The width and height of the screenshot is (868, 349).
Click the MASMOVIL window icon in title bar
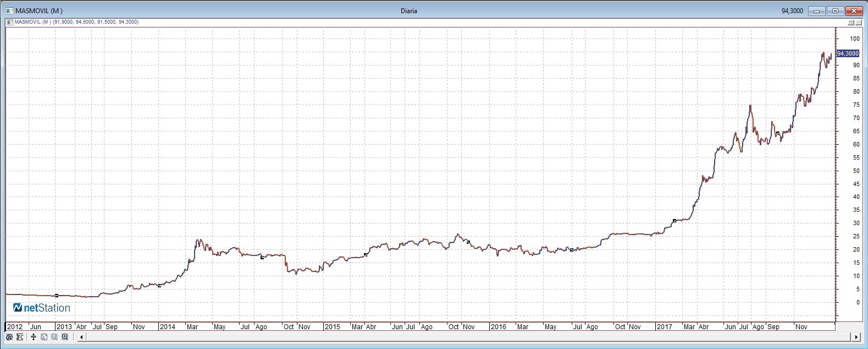9,10
